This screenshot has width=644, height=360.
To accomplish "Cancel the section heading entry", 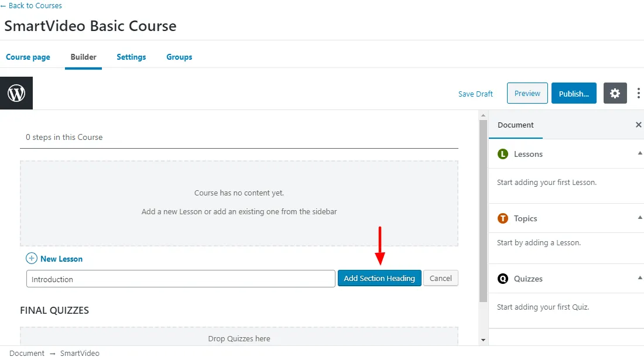I will coord(441,278).
